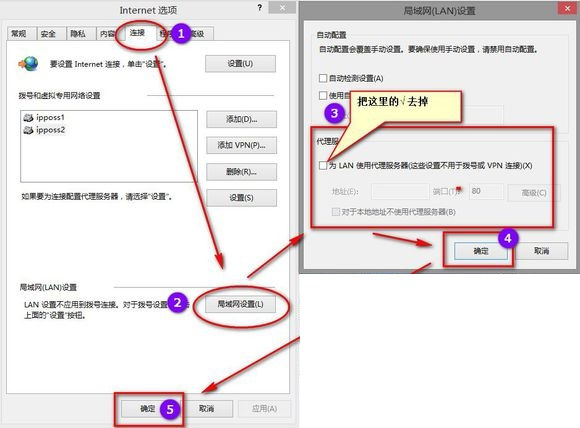The height and width of the screenshot is (428, 580).
Task: Uncheck 为LAN使用代理服务器 checkbox
Action: 323,165
